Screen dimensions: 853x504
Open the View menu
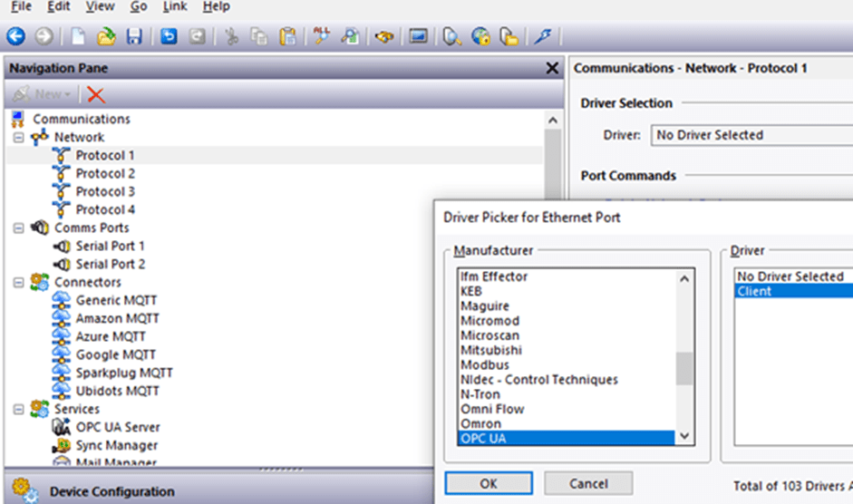(x=100, y=6)
